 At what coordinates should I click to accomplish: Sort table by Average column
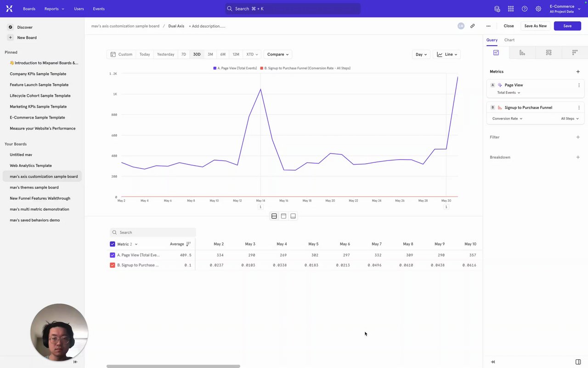(x=180, y=244)
